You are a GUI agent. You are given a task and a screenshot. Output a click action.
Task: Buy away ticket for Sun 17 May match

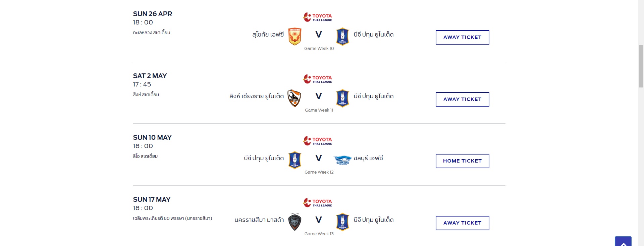tap(462, 223)
